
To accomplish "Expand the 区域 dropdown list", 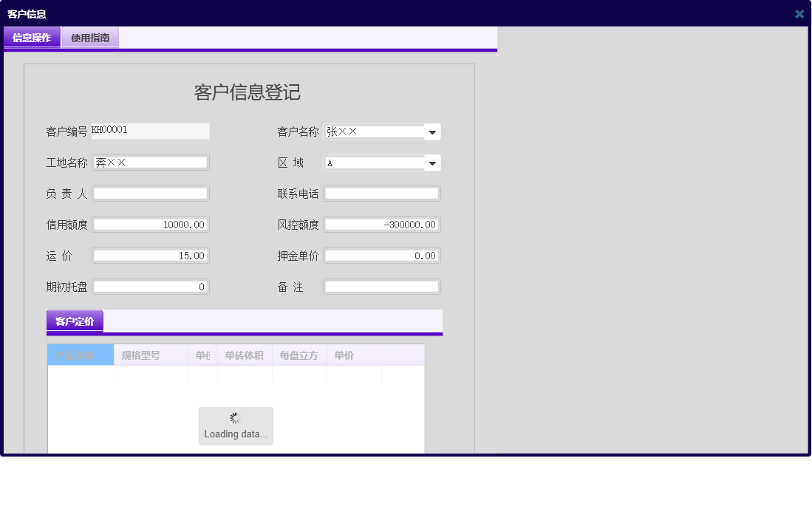I will (432, 163).
